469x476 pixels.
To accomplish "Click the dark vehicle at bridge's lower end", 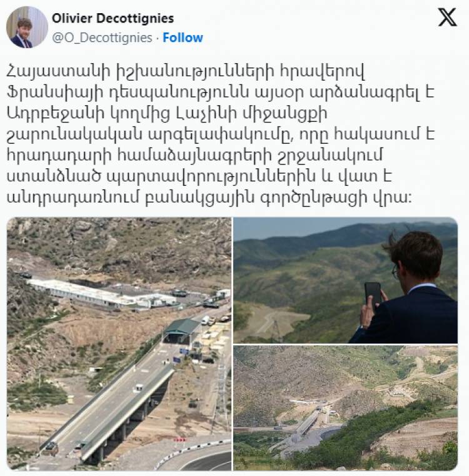I will point(51,446).
